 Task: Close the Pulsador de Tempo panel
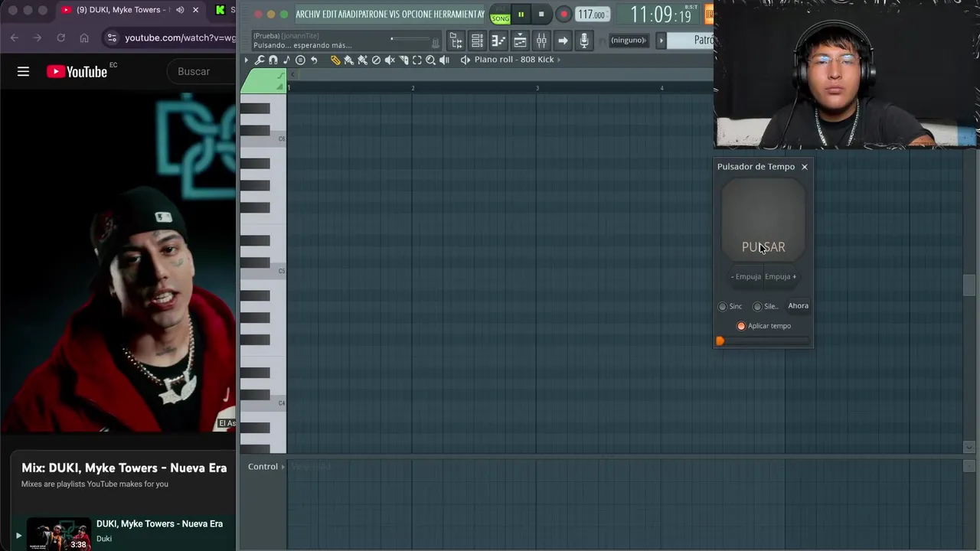tap(804, 167)
